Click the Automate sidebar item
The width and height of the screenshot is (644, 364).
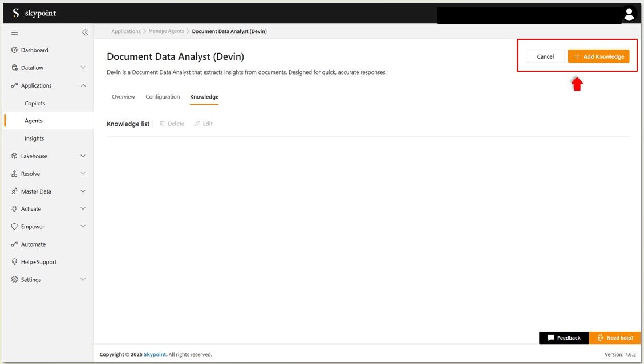(x=33, y=244)
